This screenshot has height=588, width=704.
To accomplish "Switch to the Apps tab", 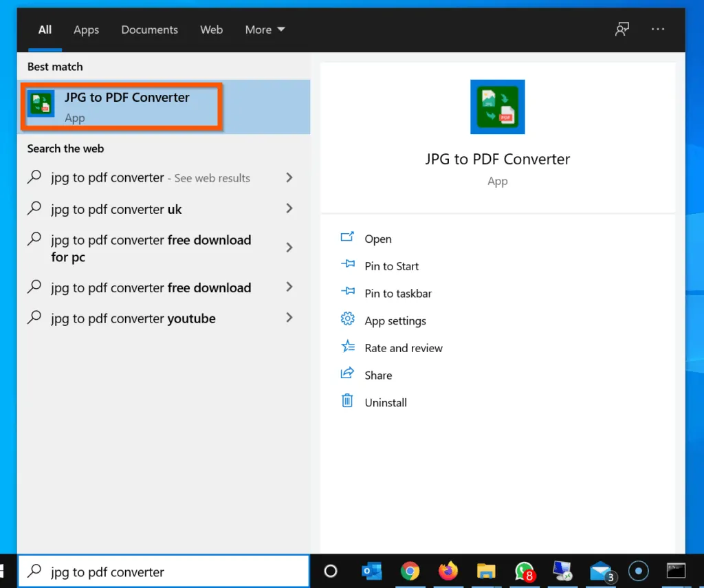I will click(x=86, y=30).
